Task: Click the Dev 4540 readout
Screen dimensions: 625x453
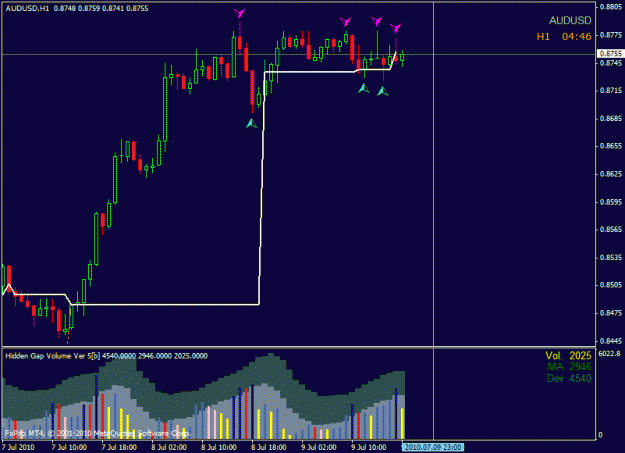Action: point(569,378)
